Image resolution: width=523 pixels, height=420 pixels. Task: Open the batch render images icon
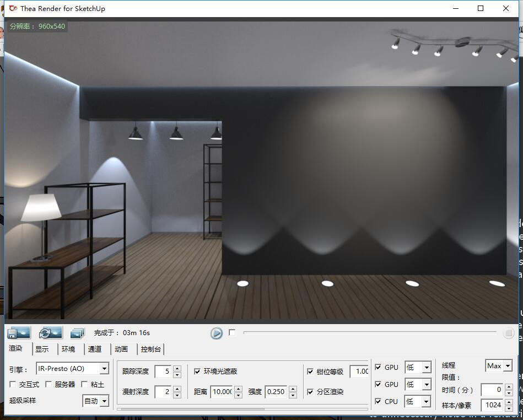[77, 332]
